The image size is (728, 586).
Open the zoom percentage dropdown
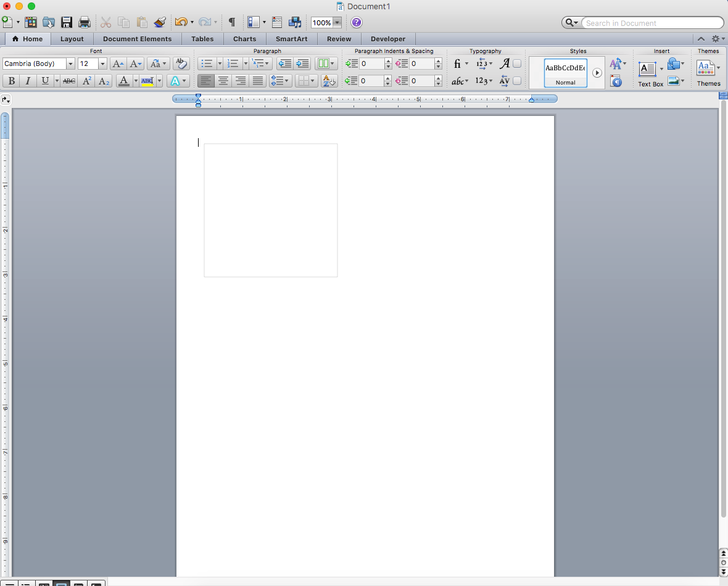click(x=337, y=22)
